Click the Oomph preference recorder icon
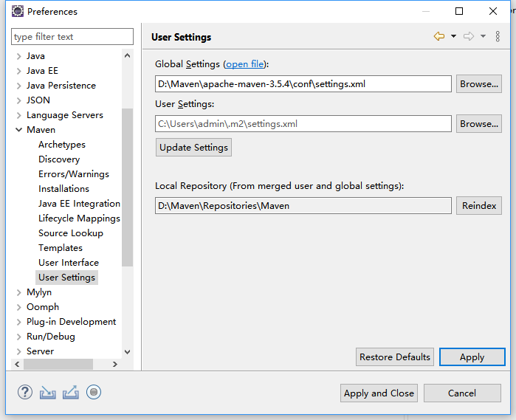 pos(94,392)
